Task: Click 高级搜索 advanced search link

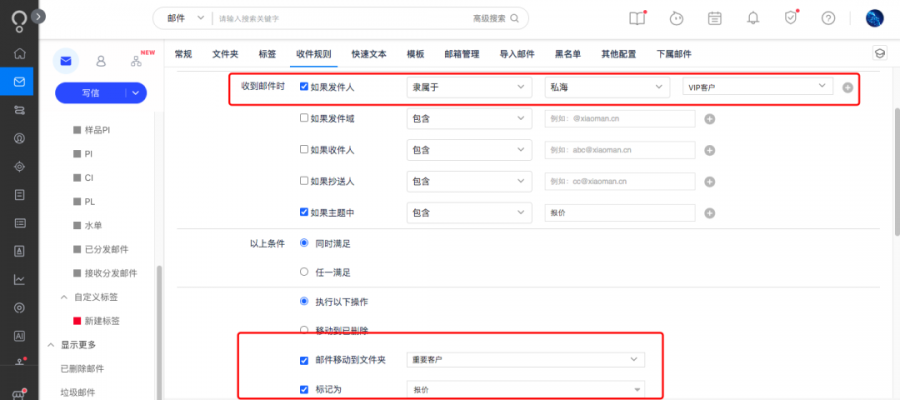Action: (x=495, y=18)
